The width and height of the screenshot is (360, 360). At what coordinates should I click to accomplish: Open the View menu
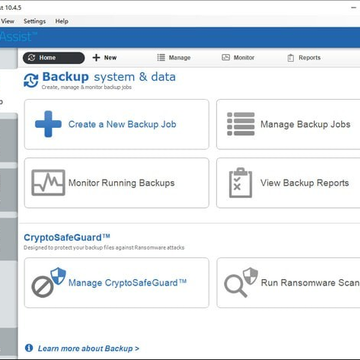tap(7, 21)
